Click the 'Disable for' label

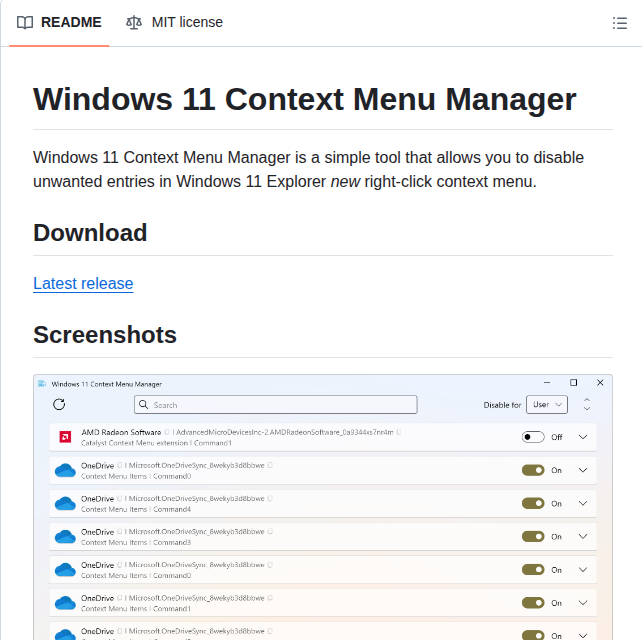tap(502, 405)
